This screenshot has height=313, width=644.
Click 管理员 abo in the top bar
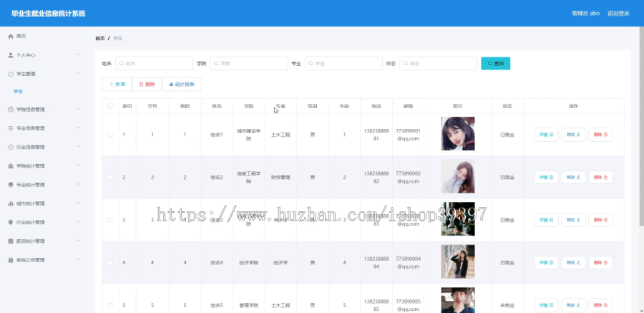(585, 13)
